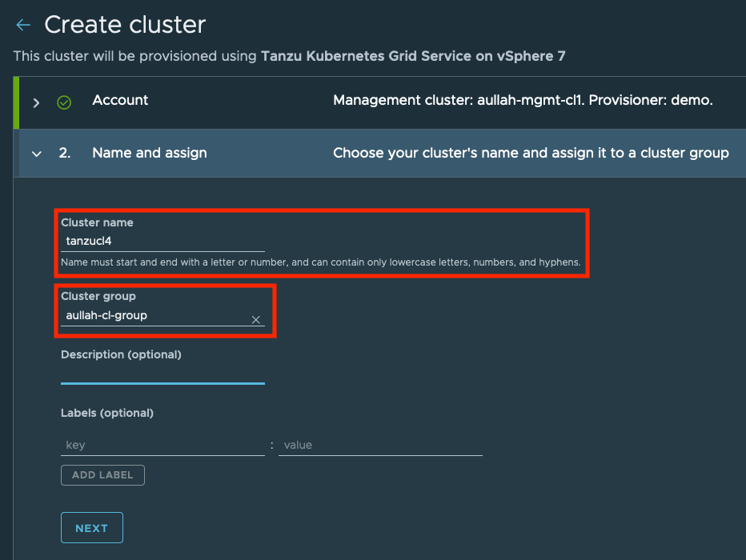The width and height of the screenshot is (746, 560).
Task: Select the Name and assign step header
Action: (149, 153)
